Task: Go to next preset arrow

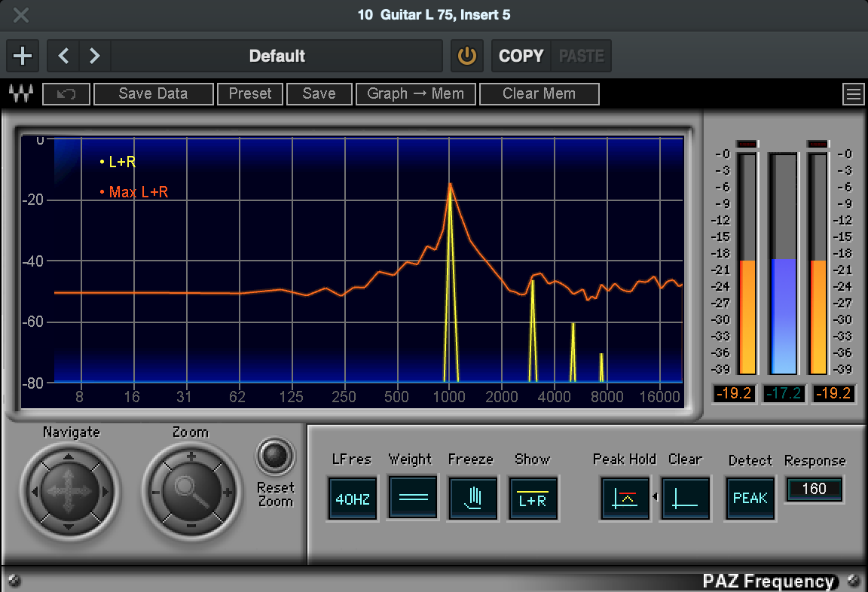Action: pos(95,56)
